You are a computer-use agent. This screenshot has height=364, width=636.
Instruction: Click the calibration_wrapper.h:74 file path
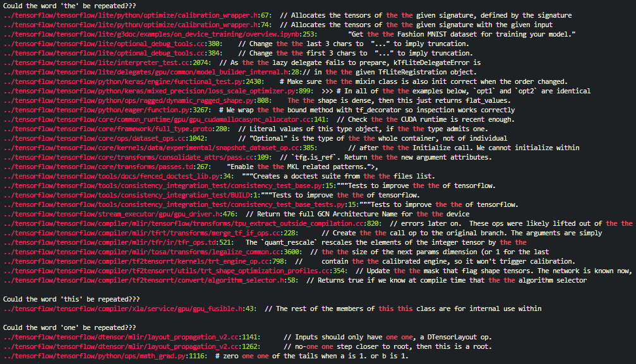click(x=136, y=25)
